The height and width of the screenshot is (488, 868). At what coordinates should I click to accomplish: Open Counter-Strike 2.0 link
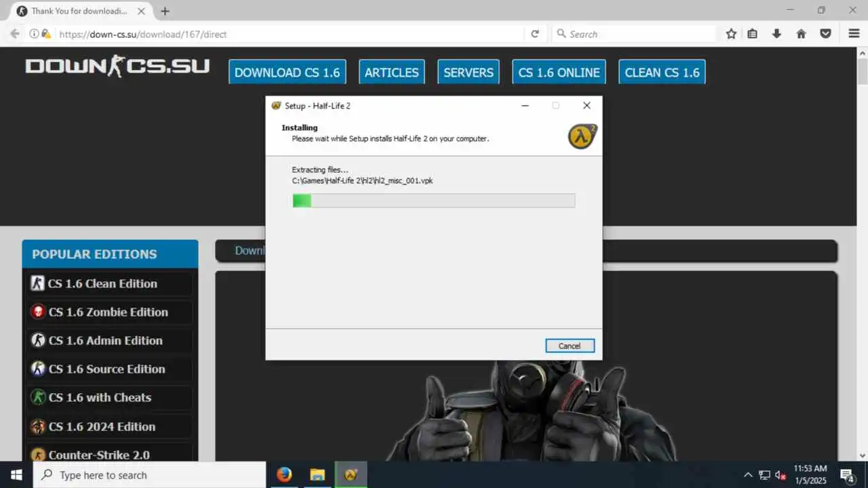(x=99, y=455)
